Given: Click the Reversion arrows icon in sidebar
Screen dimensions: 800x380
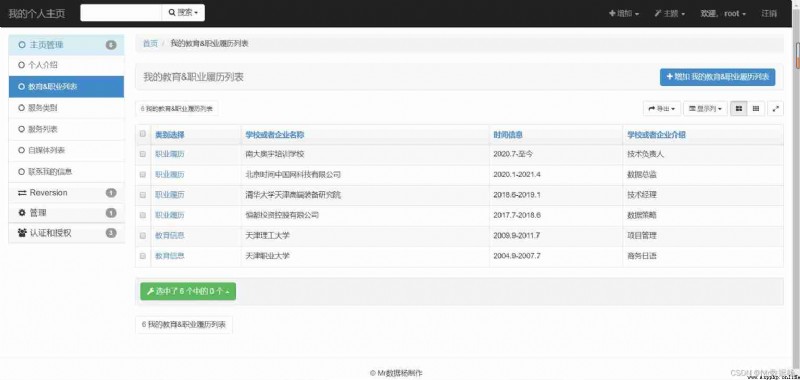Looking at the screenshot, I should pos(22,193).
